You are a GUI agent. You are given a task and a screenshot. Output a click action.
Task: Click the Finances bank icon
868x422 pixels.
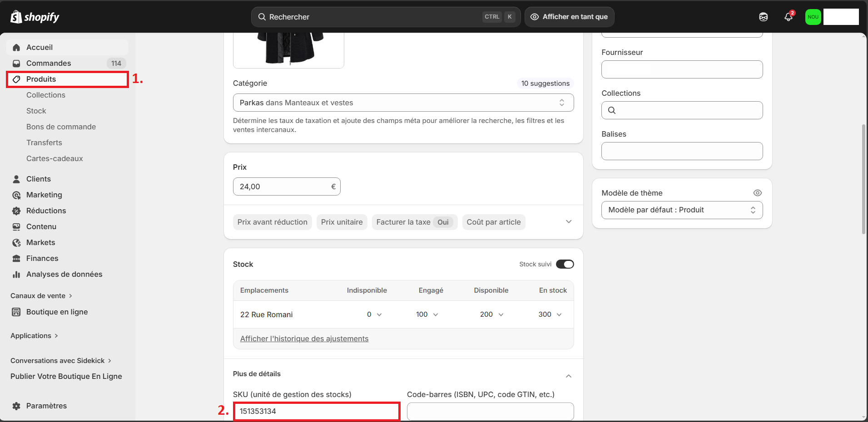[16, 259]
